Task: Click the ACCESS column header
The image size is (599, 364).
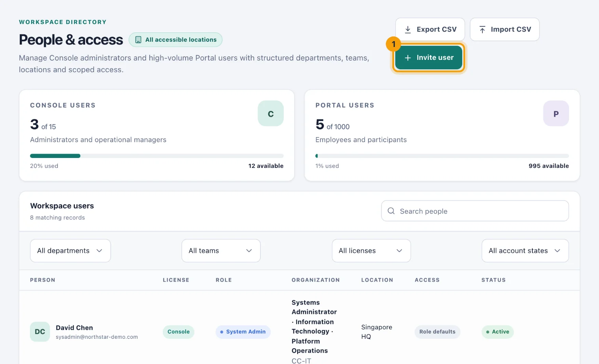Action: pos(427,280)
